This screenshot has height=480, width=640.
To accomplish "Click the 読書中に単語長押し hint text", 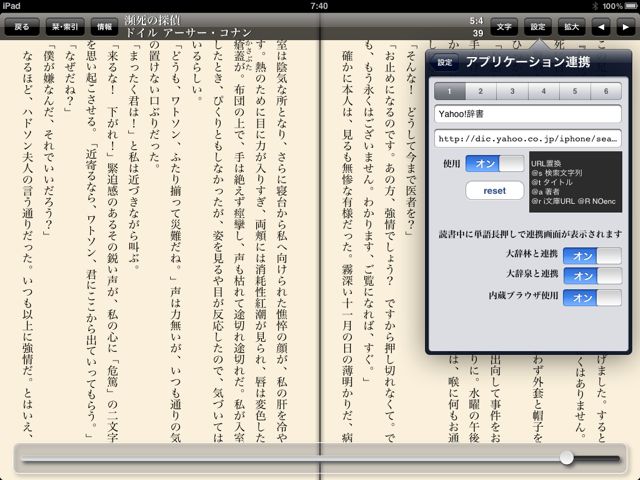I will tap(530, 234).
